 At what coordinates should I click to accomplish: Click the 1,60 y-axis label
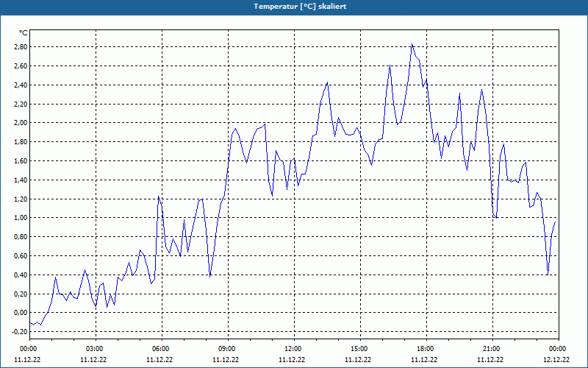tap(21, 160)
